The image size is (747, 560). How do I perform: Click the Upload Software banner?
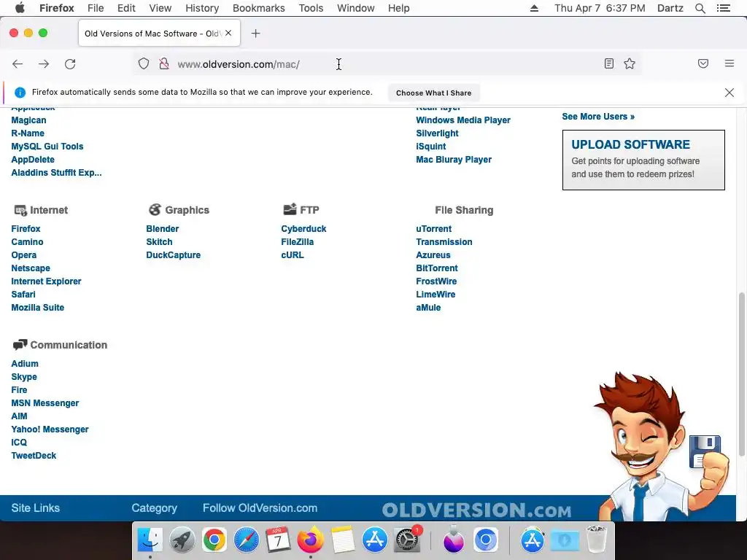[x=643, y=160]
